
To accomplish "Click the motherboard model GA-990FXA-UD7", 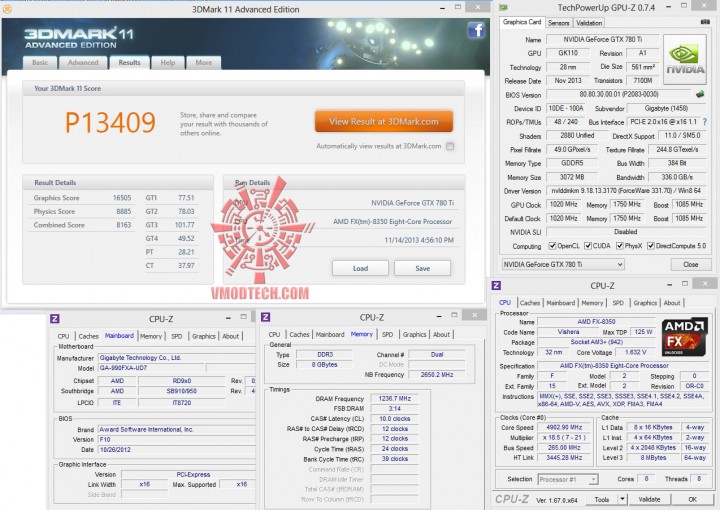I will click(x=151, y=368).
